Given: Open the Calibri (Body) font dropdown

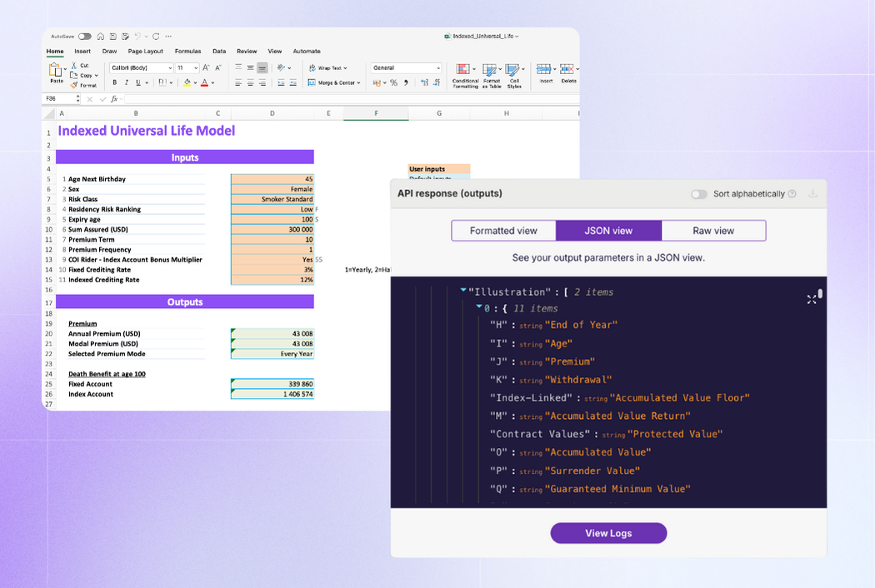Looking at the screenshot, I should (140, 68).
